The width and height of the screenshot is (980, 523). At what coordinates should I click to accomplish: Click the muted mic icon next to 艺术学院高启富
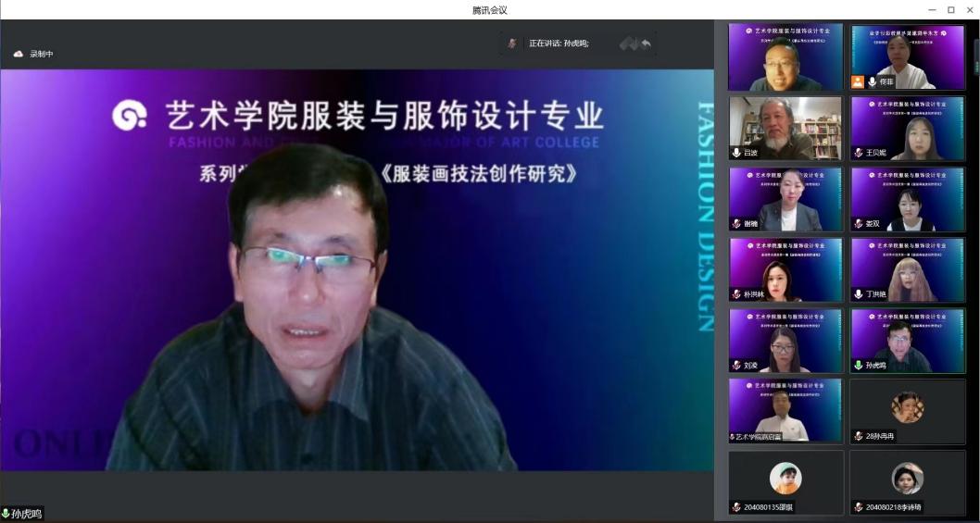coord(733,437)
